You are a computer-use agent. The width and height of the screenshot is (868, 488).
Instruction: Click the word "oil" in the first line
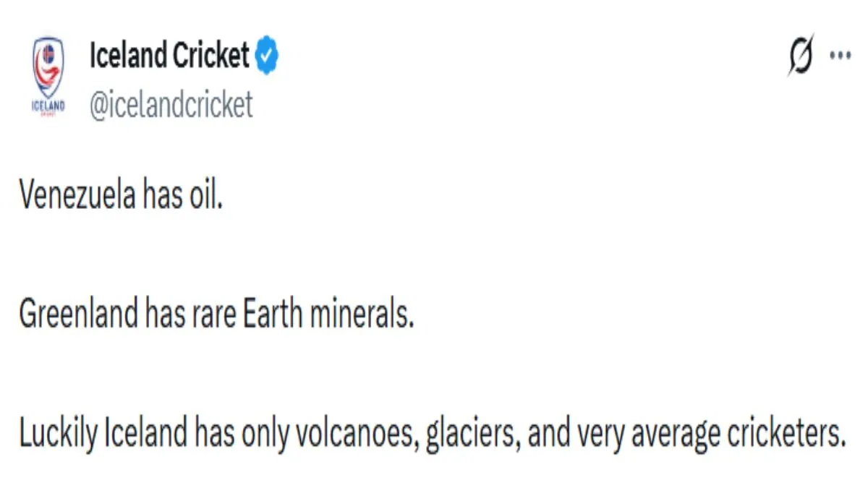208,197
